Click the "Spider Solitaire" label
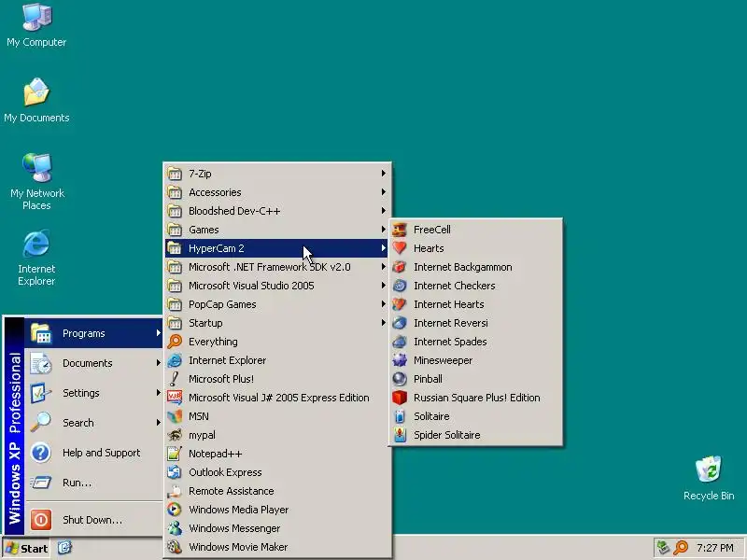Viewport: 747px width, 560px height. pos(447,435)
